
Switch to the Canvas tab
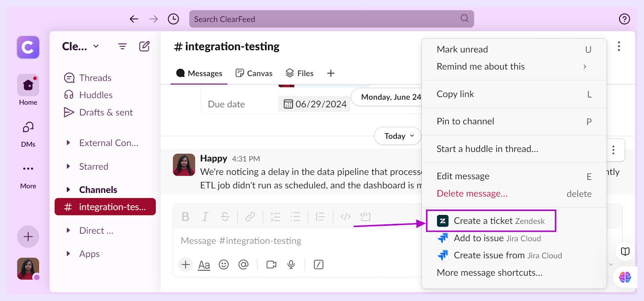[254, 73]
